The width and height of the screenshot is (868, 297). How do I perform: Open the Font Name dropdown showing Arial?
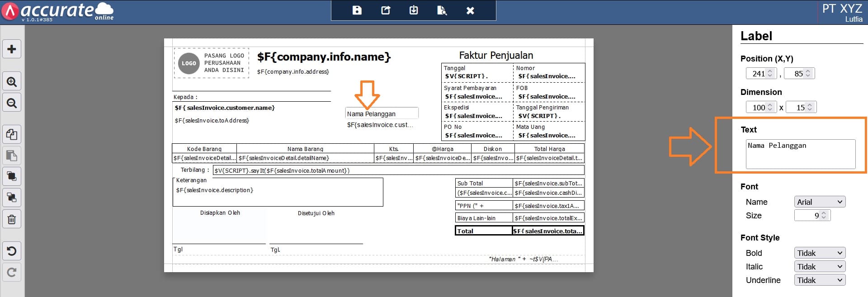pyautogui.click(x=819, y=202)
